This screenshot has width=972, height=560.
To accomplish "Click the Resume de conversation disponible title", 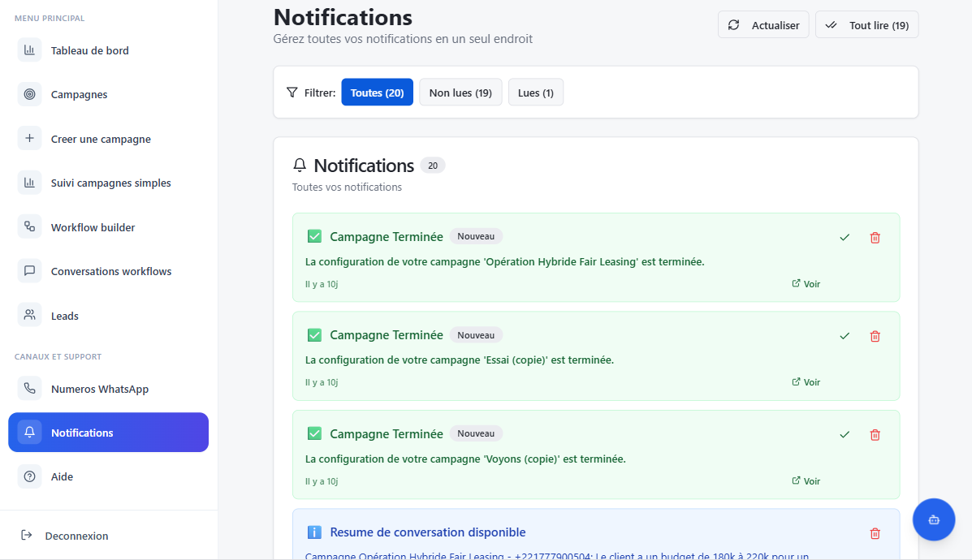I will click(428, 532).
